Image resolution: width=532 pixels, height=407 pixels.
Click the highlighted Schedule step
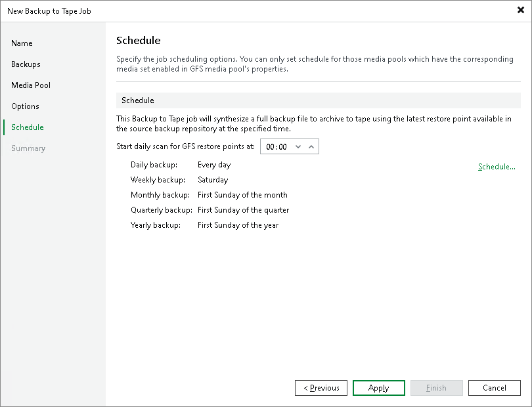(26, 127)
